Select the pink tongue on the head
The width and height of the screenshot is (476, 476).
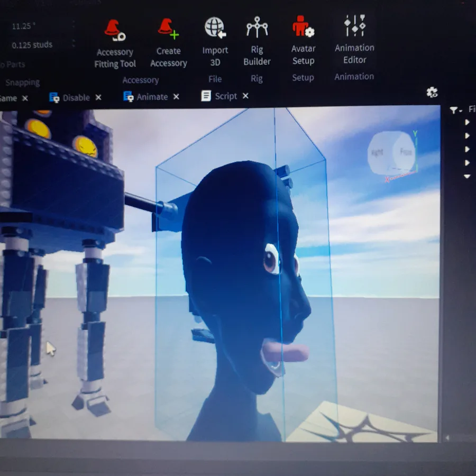click(x=286, y=352)
